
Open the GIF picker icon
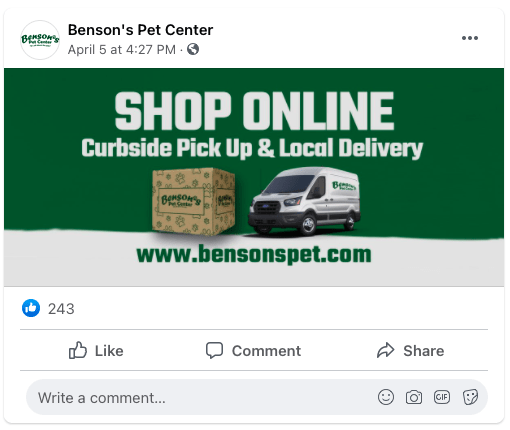coord(442,397)
